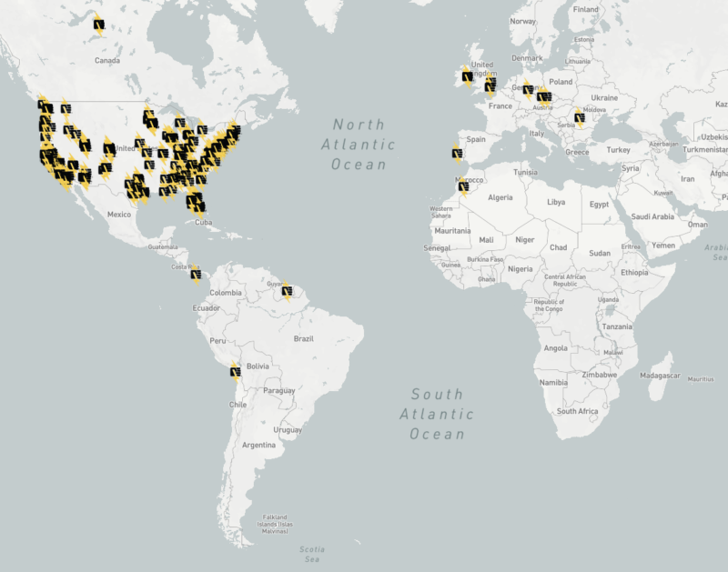Click the marker over Guyana
The image size is (728, 572).
(287, 292)
